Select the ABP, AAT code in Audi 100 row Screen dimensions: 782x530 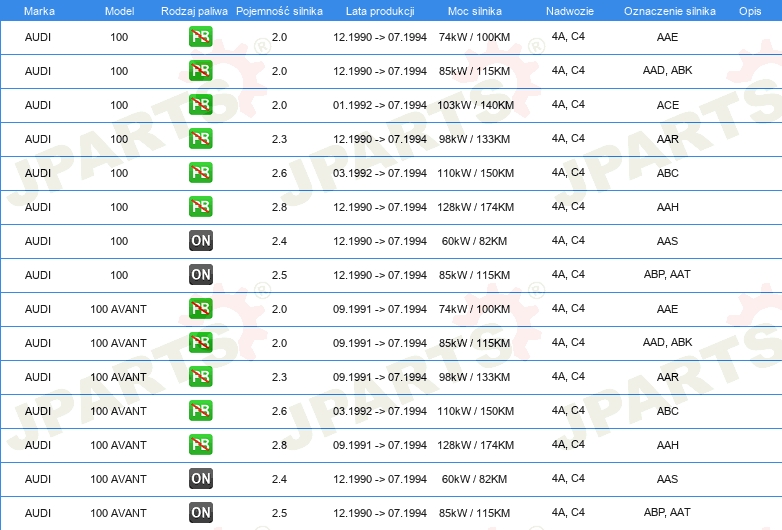point(667,274)
